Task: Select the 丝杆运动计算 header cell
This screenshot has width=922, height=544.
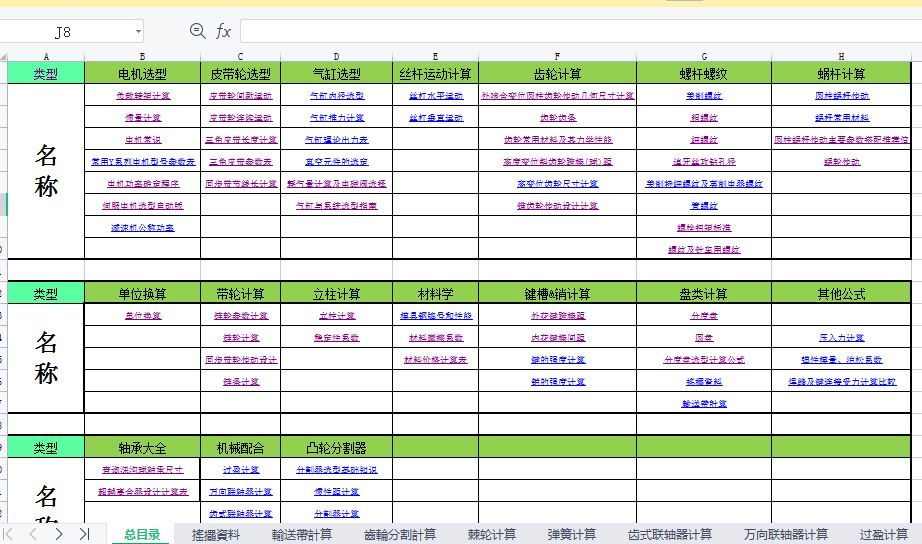Action: click(x=436, y=74)
